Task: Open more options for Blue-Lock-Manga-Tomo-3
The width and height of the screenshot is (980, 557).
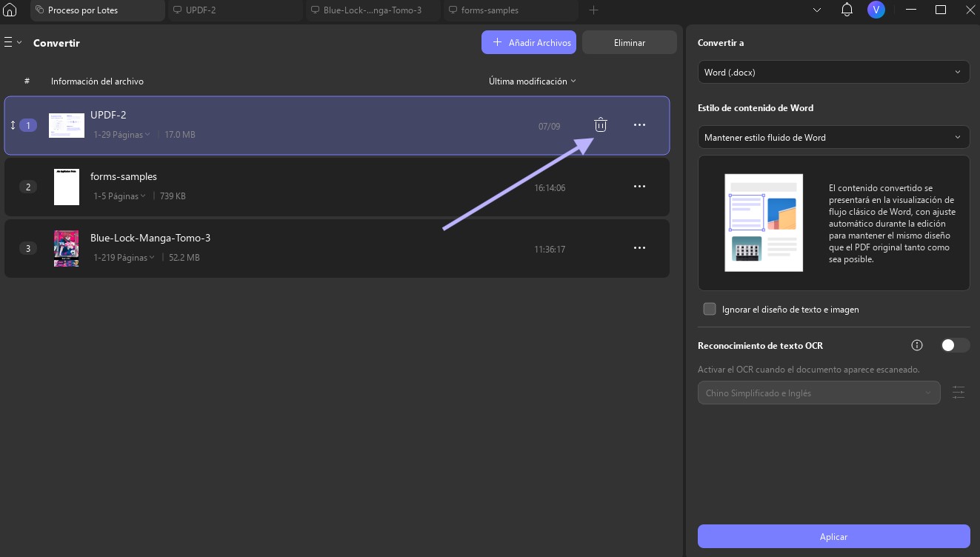Action: [640, 248]
